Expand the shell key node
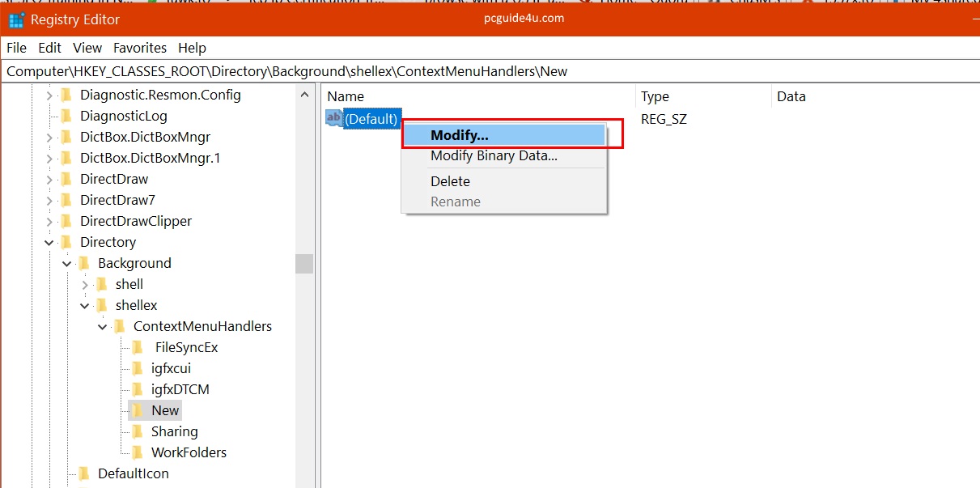Screen dimensions: 980x488 pos(85,284)
